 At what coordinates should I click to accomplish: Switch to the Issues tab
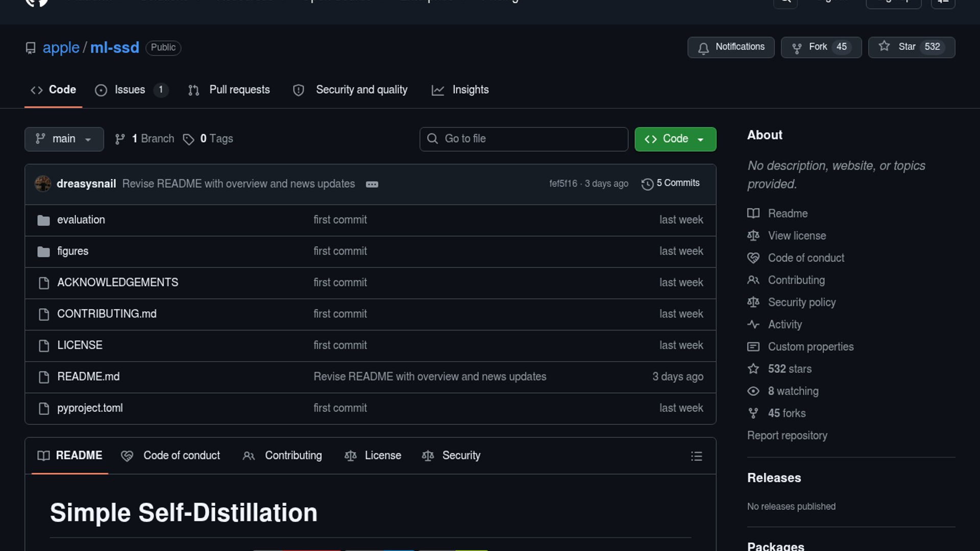tap(130, 90)
